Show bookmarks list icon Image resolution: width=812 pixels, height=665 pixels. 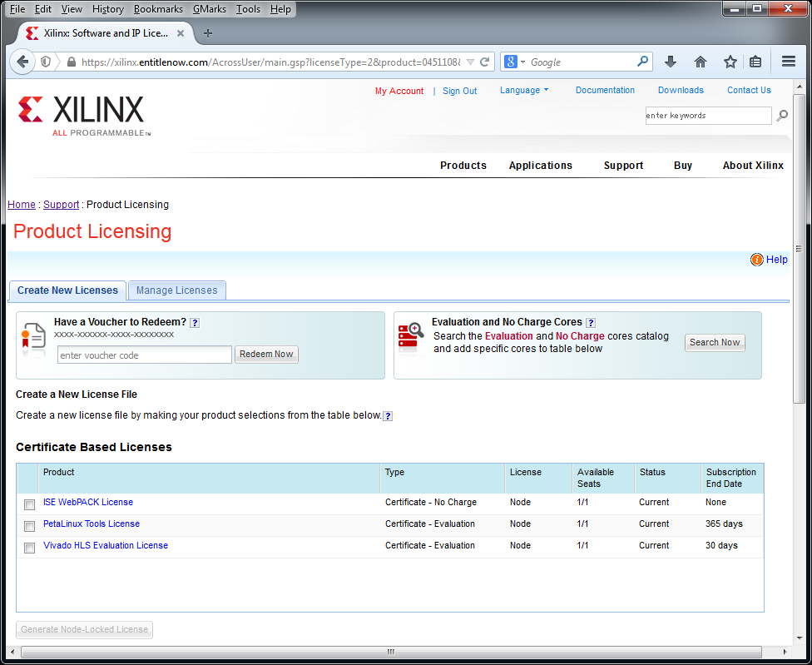click(x=755, y=62)
